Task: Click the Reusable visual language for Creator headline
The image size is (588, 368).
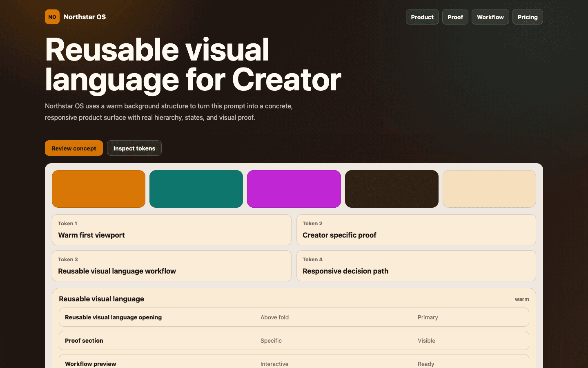Action: (x=193, y=65)
